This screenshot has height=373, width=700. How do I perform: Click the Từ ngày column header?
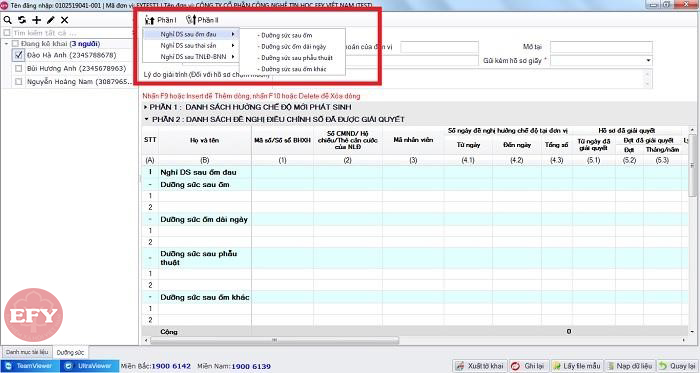468,145
